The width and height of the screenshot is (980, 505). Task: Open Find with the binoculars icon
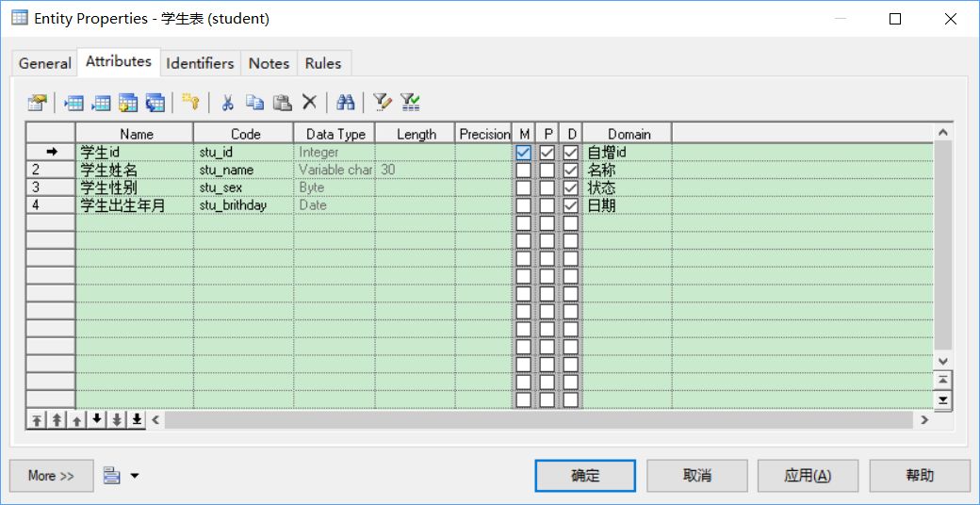coord(345,103)
